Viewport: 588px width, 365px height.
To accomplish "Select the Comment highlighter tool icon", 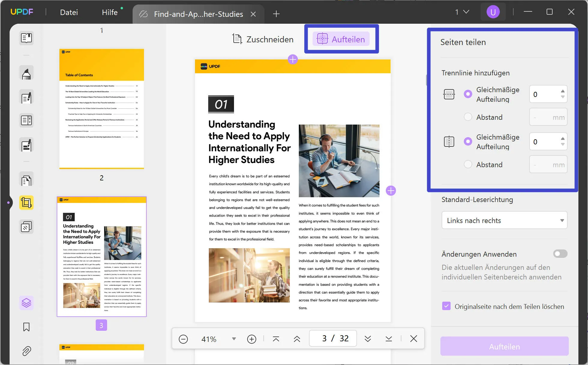I will coord(26,73).
